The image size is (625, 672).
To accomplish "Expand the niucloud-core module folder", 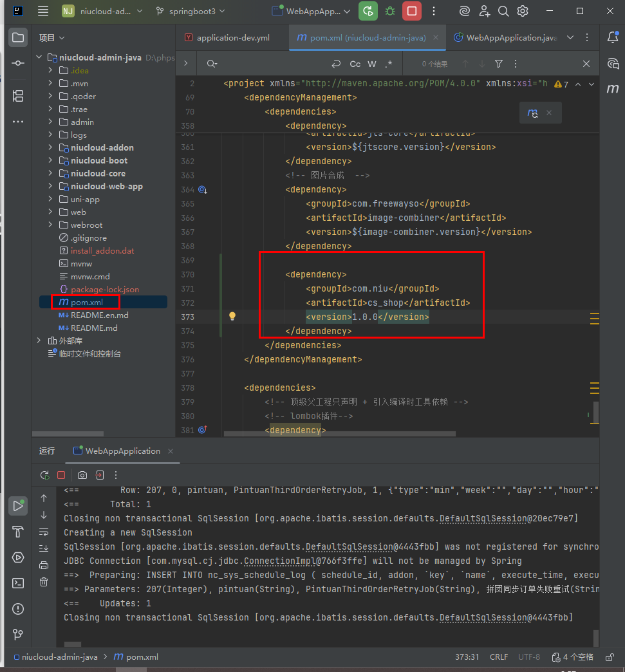I will [50, 173].
